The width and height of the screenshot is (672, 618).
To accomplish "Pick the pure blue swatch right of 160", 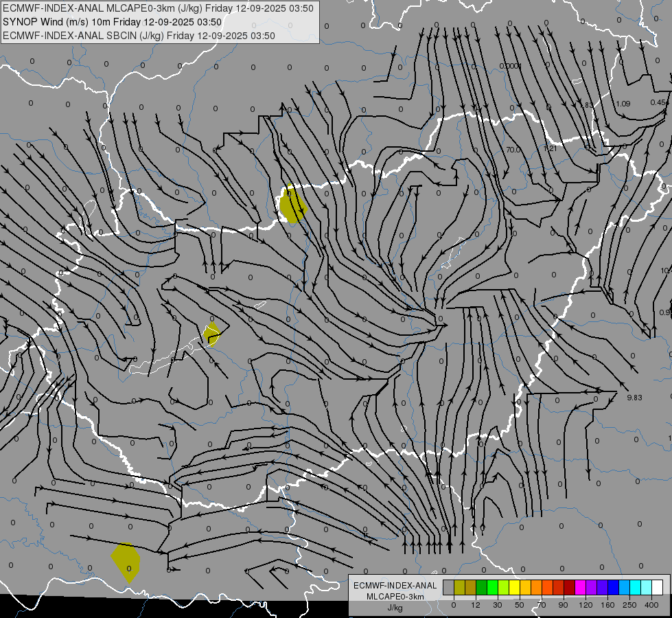I will 614,587.
